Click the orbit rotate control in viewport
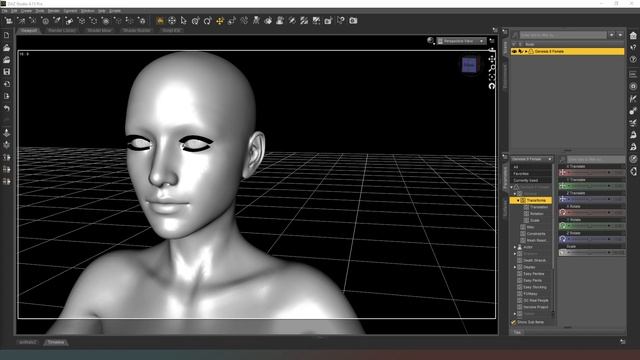The image size is (640, 360). tap(492, 86)
